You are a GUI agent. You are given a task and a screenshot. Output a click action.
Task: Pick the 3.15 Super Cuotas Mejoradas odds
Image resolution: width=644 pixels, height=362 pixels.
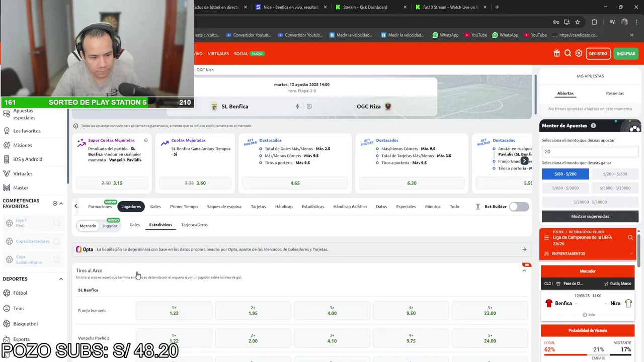point(112,183)
